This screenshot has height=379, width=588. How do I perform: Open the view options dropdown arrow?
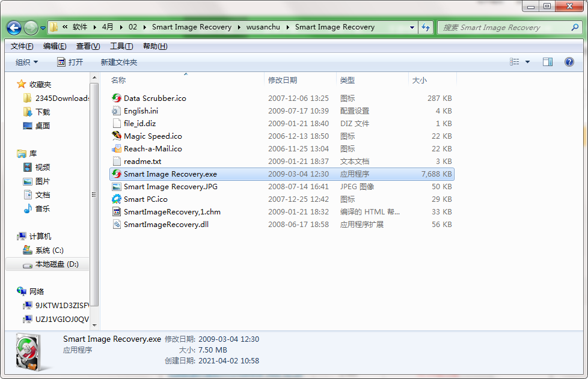click(527, 62)
